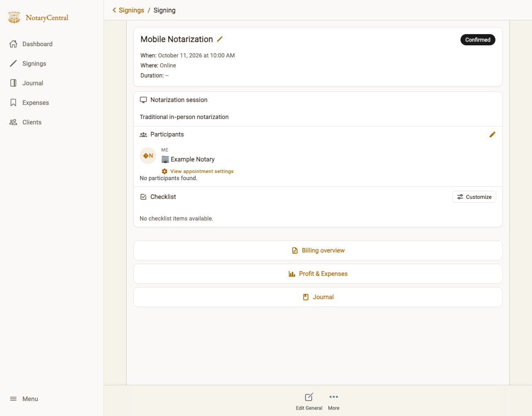
Task: Click the gear icon for appointment settings
Action: tap(165, 171)
